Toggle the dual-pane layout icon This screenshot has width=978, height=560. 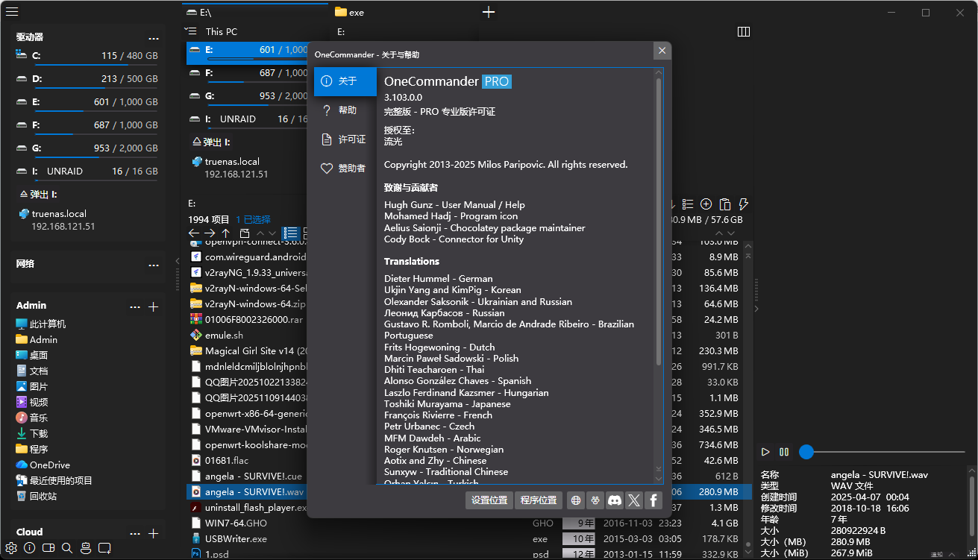click(x=48, y=548)
